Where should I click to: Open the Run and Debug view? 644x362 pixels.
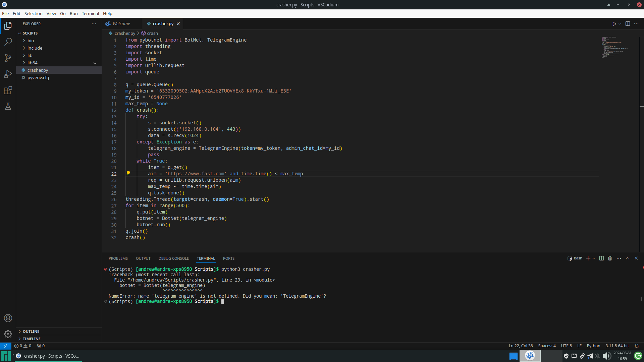click(8, 74)
